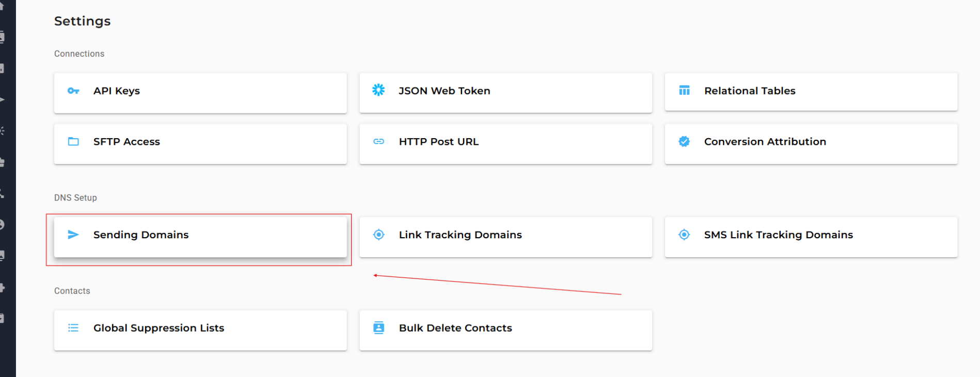980x377 pixels.
Task: Click the key icon beside API Keys
Action: point(73,91)
